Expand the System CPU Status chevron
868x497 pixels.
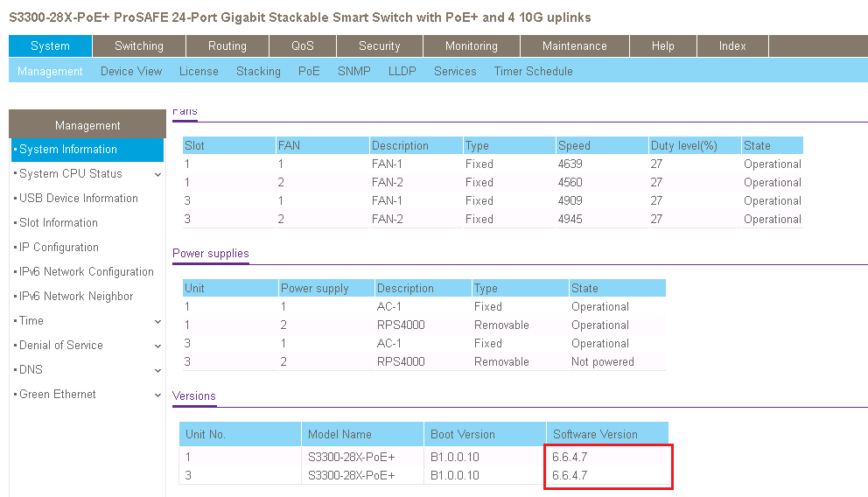coord(157,175)
